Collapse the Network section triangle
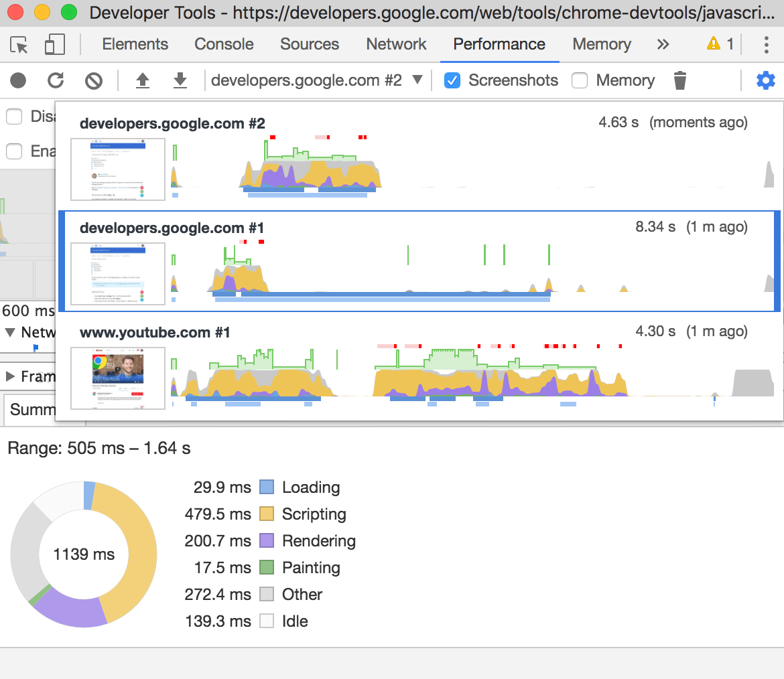The height and width of the screenshot is (679, 784). click(x=9, y=332)
